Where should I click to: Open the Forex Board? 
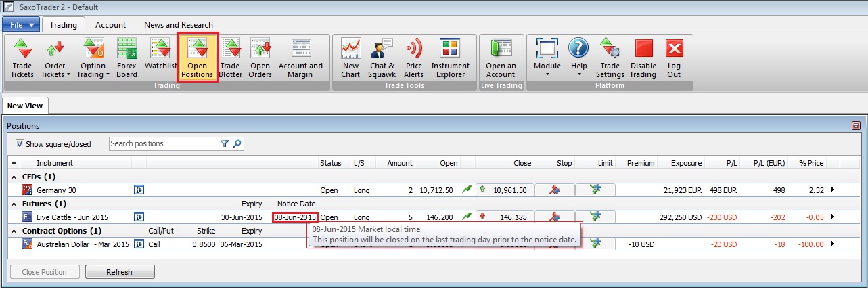[127, 58]
